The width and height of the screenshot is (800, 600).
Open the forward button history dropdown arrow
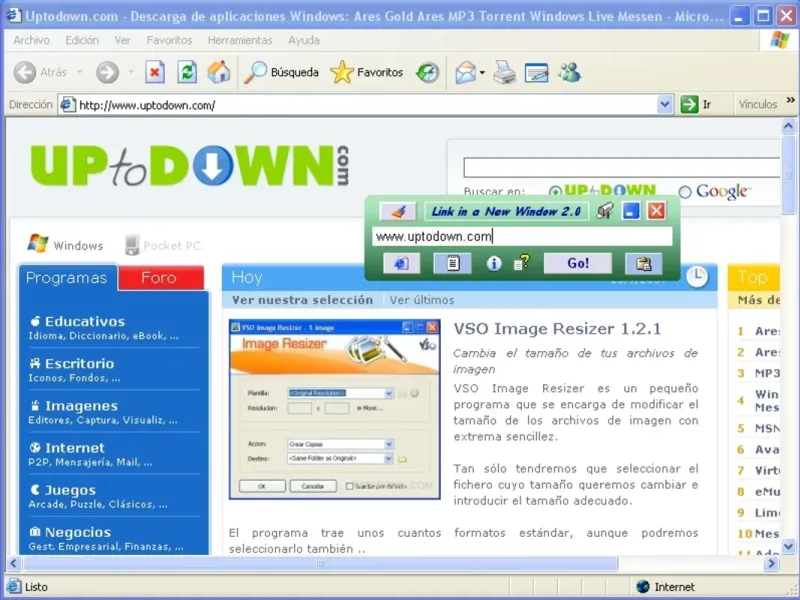[131, 72]
